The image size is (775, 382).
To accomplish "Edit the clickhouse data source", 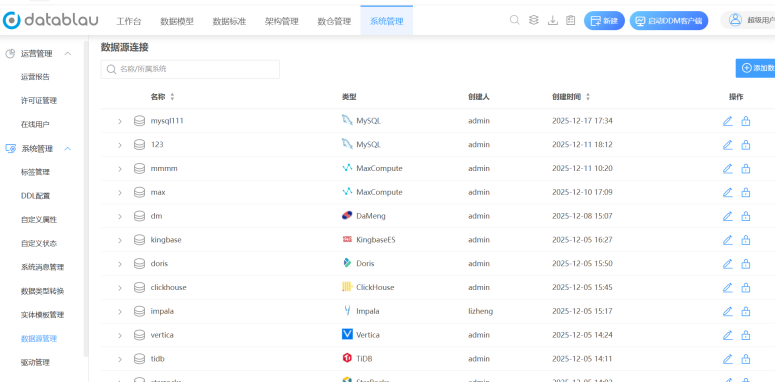I will pos(728,287).
